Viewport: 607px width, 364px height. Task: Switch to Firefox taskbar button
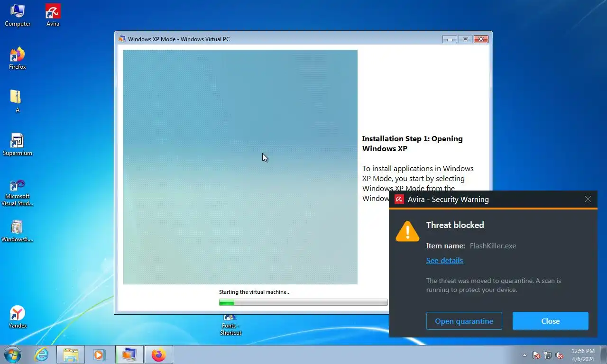(159, 355)
